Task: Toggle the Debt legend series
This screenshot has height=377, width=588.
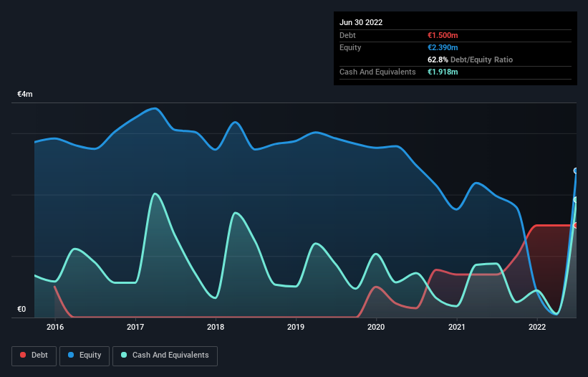Action: click(34, 355)
